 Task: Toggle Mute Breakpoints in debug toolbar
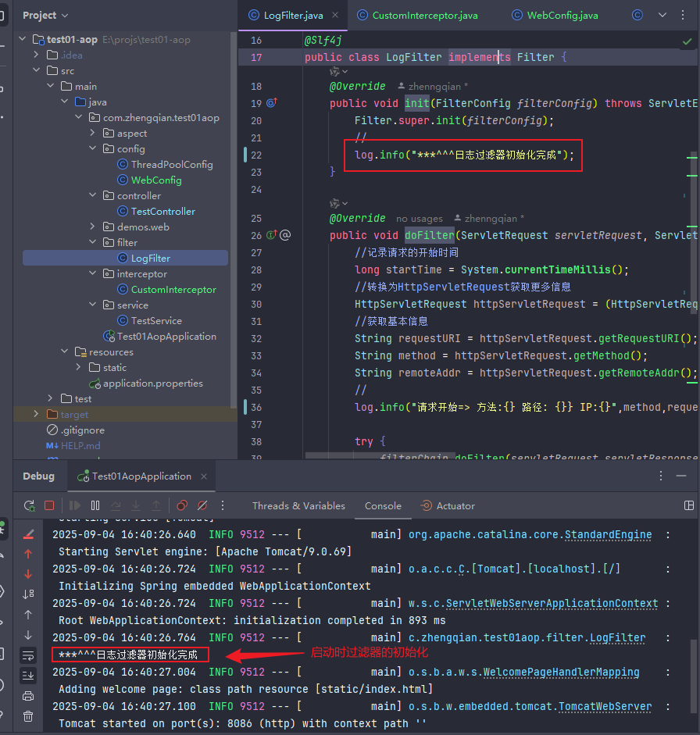pos(202,505)
